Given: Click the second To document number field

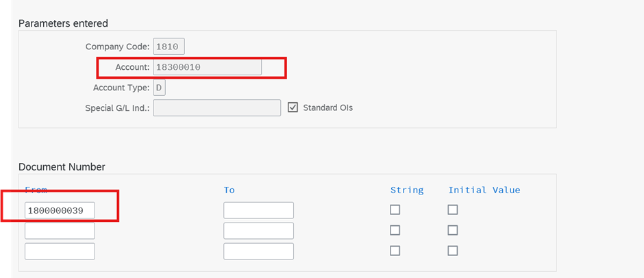Looking at the screenshot, I should click(x=259, y=231).
